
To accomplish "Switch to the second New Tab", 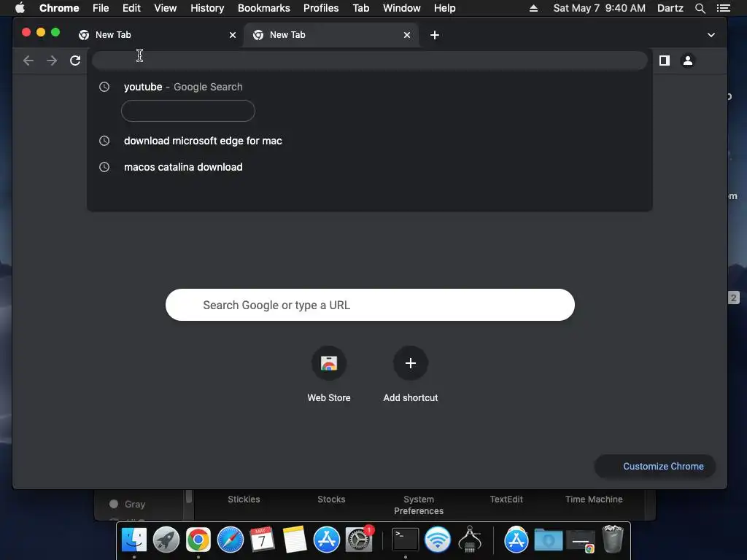I will click(x=331, y=35).
